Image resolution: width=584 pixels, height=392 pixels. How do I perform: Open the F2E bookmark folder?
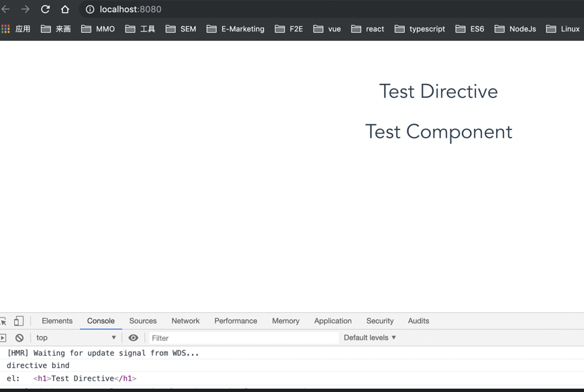coord(289,29)
